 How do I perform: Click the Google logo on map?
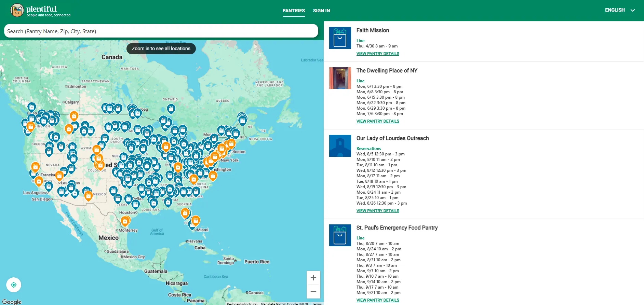click(12, 302)
